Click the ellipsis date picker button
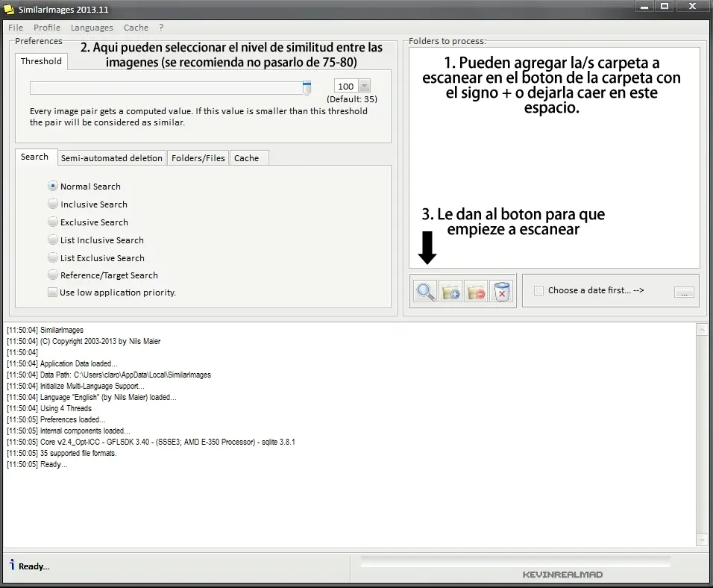The height and width of the screenshot is (588, 713). click(684, 293)
